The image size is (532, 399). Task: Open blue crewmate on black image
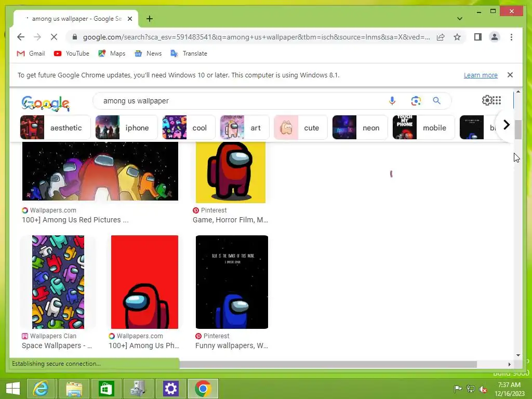coord(232,282)
